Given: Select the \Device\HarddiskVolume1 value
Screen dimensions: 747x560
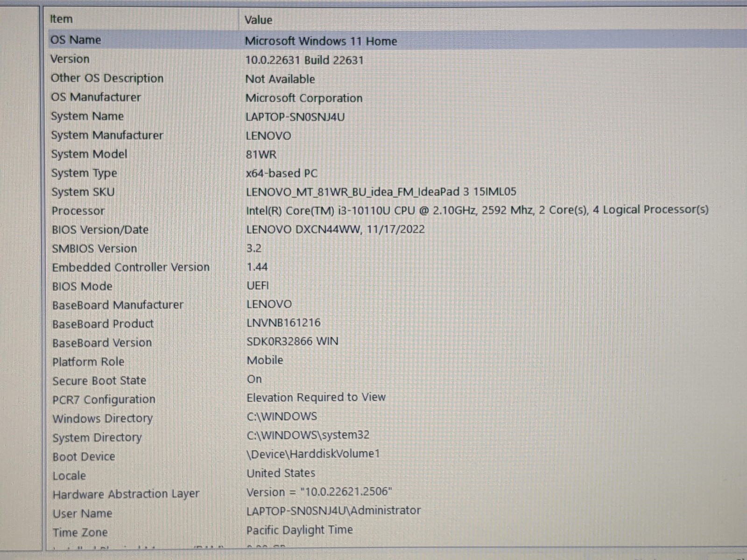Looking at the screenshot, I should pyautogui.click(x=313, y=454).
